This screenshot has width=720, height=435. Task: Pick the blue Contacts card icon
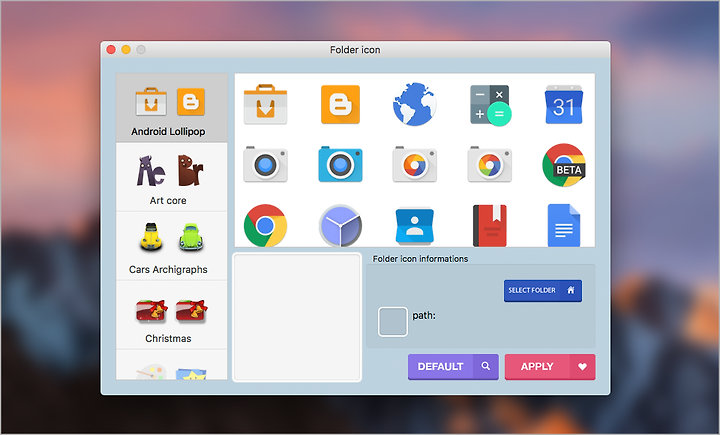pyautogui.click(x=415, y=226)
